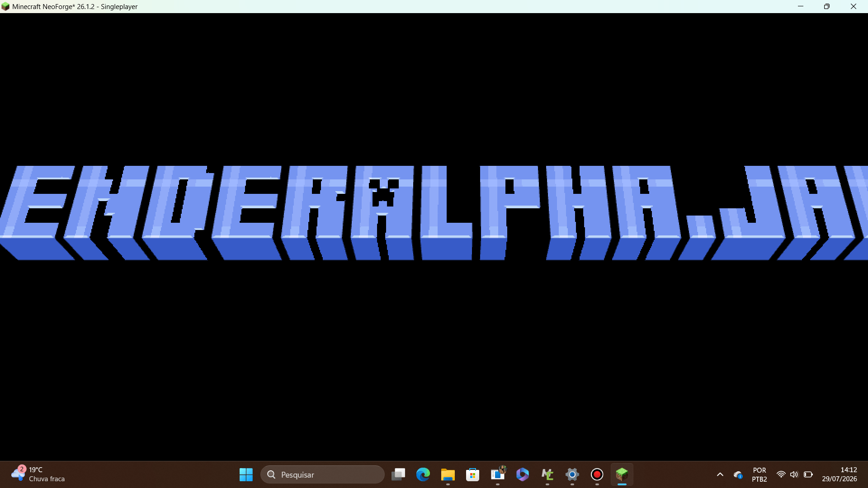Open the OneDrive cloud tray icon

pos(738,475)
